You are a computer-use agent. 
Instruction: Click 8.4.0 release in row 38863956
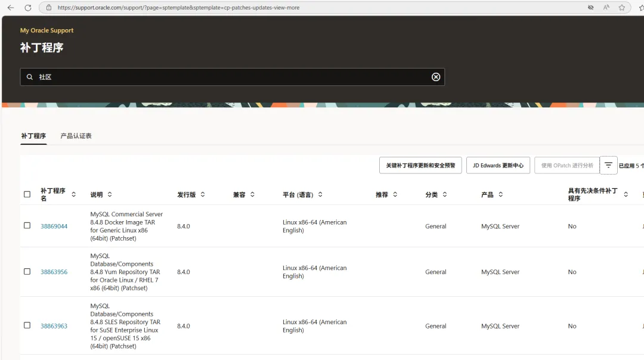pyautogui.click(x=184, y=272)
